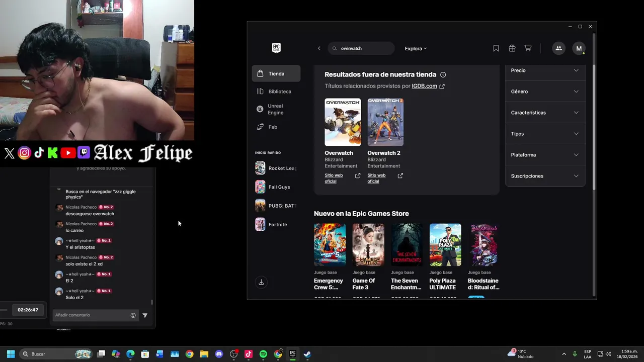The image size is (644, 362).
Task: Open the downloads icon in launcher sidebar
Action: (x=261, y=282)
